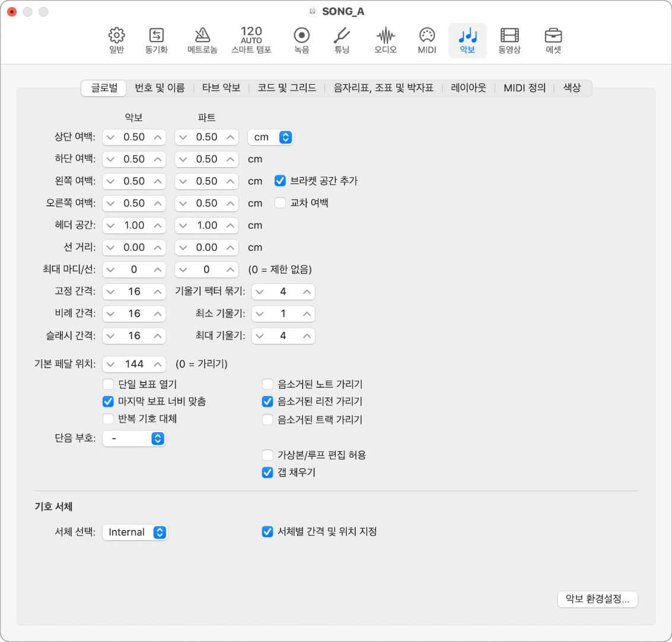
Task: Decrease 왼쪽 여백 score value
Action: (x=110, y=181)
